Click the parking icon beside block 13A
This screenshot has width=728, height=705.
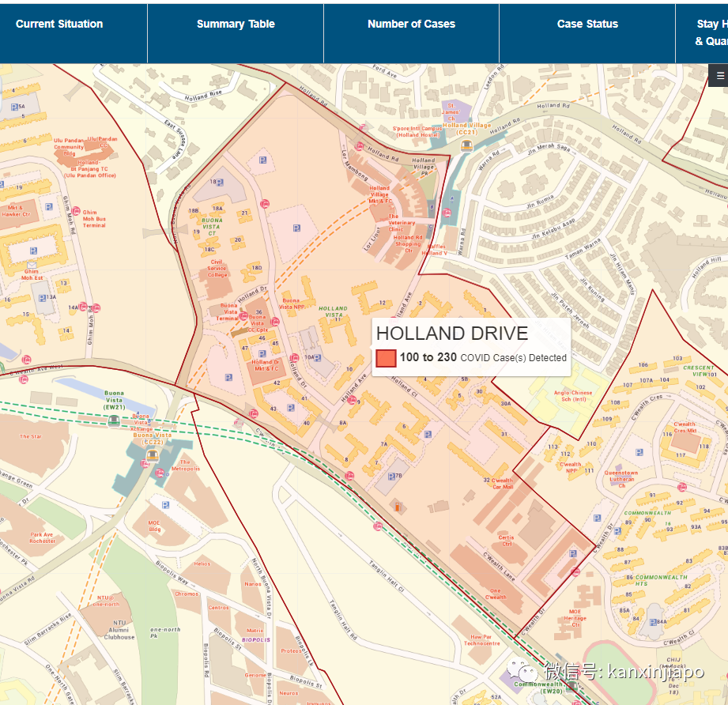42,298
